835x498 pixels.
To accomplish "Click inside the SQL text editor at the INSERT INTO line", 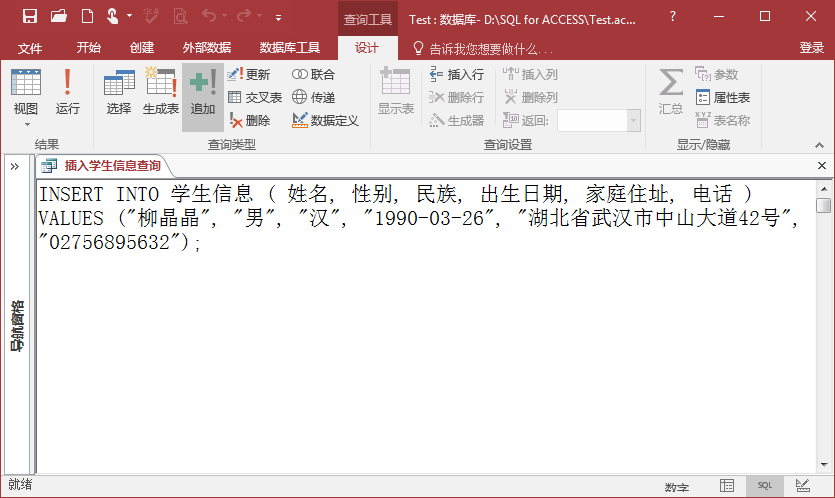I will tap(396, 194).
